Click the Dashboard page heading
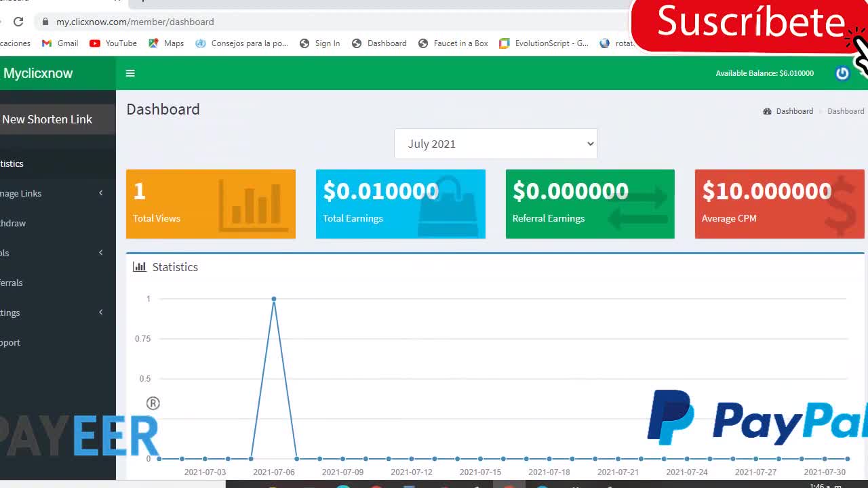The image size is (868, 488). pyautogui.click(x=163, y=109)
